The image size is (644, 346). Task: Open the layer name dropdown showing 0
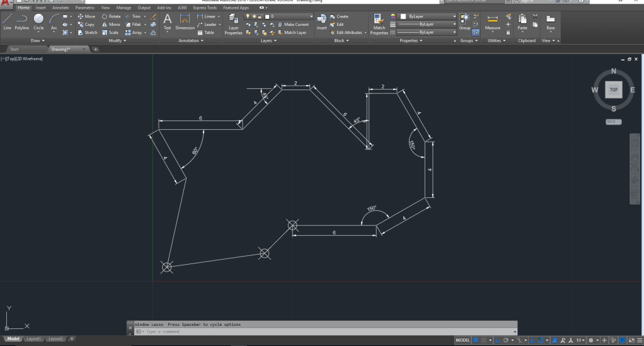[x=290, y=16]
